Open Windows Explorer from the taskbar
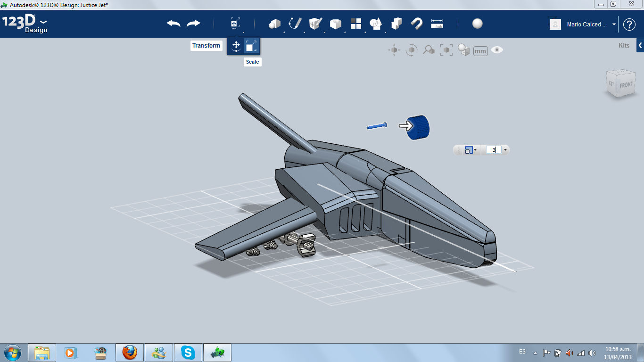The height and width of the screenshot is (362, 644). 42,352
